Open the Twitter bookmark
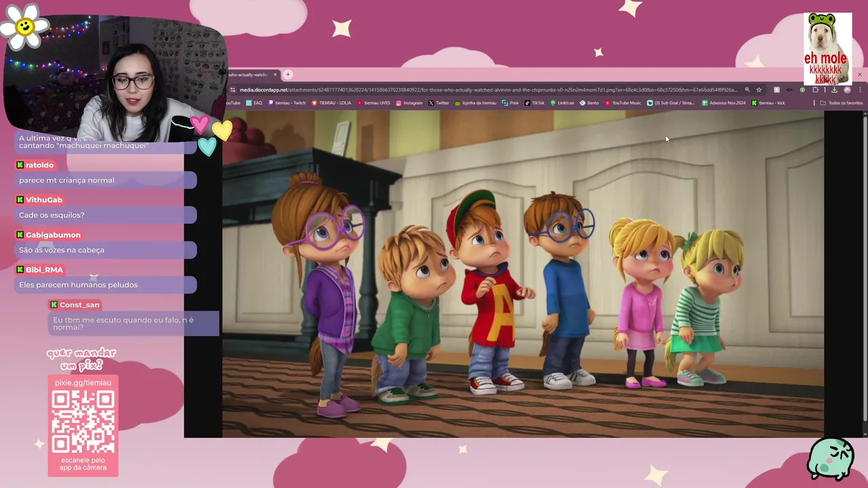 click(x=439, y=103)
